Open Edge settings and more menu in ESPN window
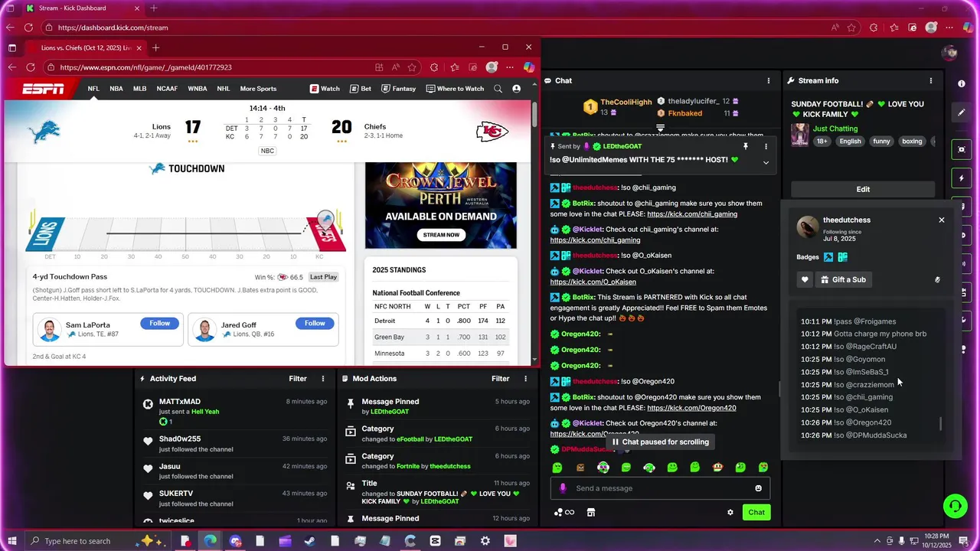The image size is (980, 551). 510,67
